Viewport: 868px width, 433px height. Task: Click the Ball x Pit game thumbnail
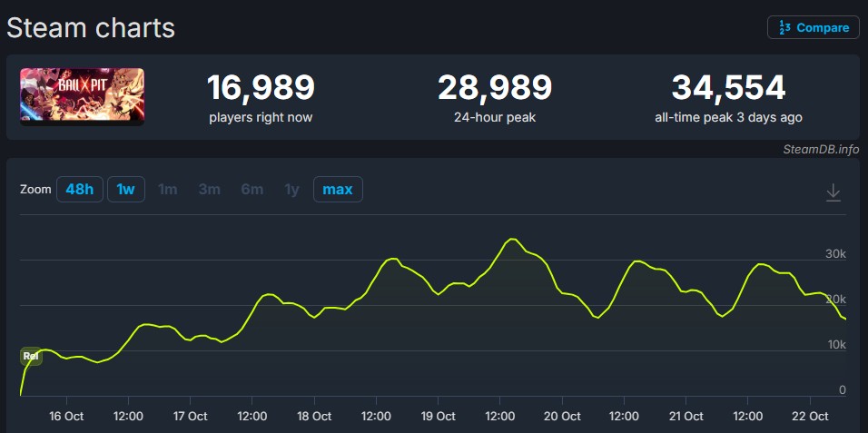[83, 95]
